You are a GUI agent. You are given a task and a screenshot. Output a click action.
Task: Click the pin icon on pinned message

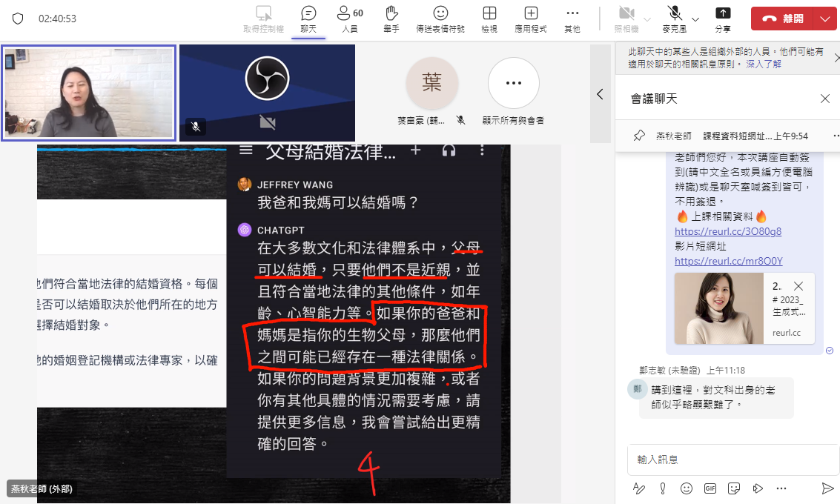[639, 136]
